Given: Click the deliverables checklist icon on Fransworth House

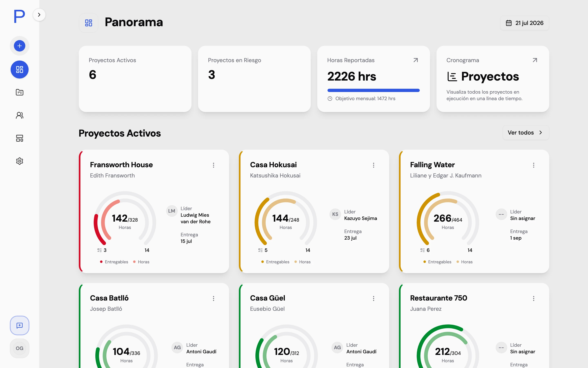Looking at the screenshot, I should tap(100, 250).
